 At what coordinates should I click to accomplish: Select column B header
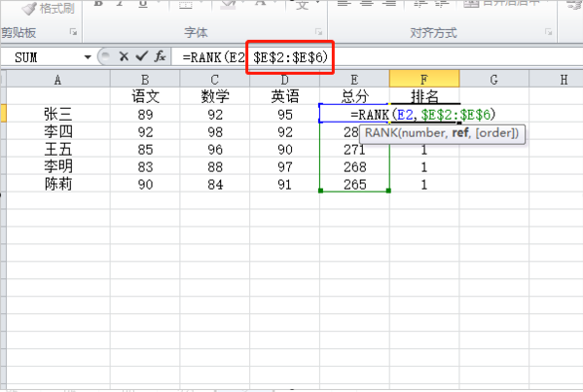pos(145,80)
